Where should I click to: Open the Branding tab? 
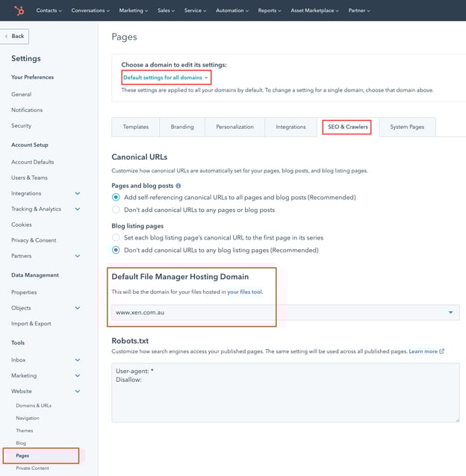pos(182,127)
